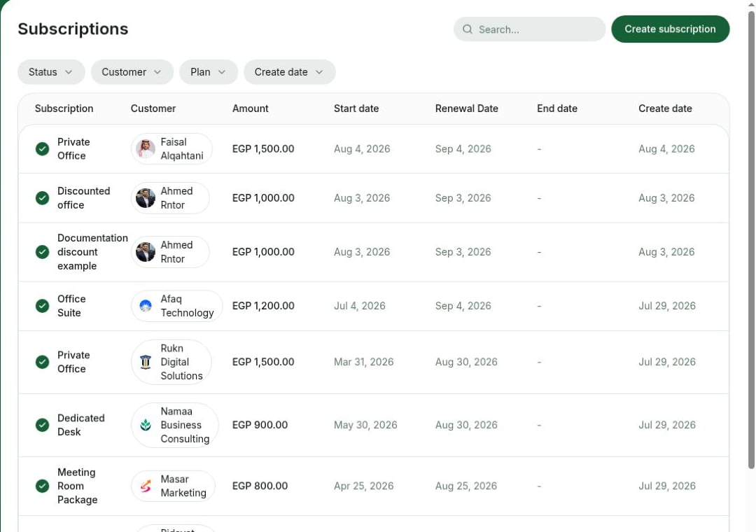Open Masar Marketing customer chip
The width and height of the screenshot is (756, 532).
[x=173, y=486]
